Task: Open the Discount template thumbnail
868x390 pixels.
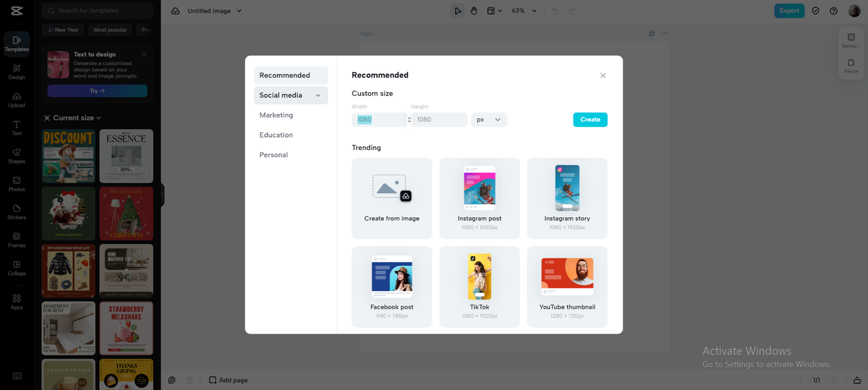Action: [x=68, y=156]
